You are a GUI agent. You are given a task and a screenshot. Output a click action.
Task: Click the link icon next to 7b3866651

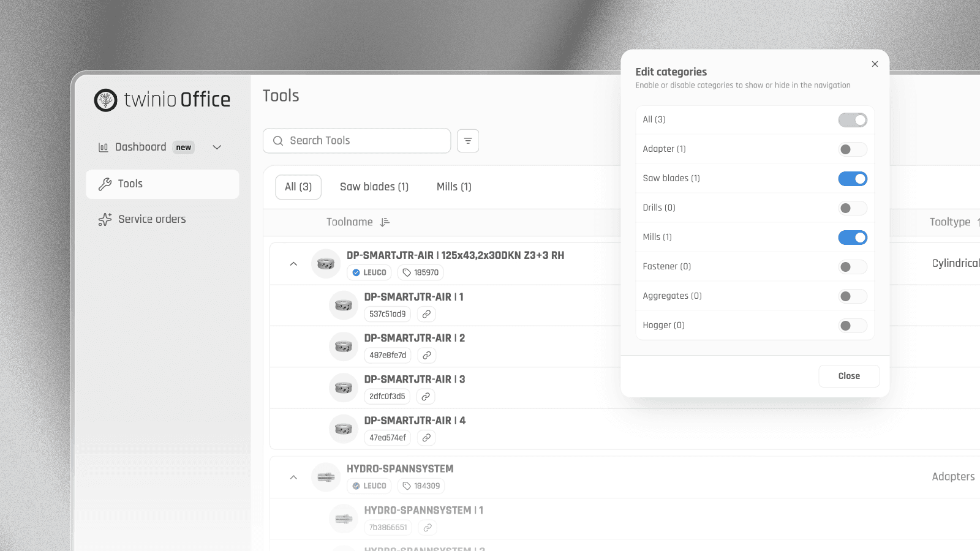(x=428, y=527)
